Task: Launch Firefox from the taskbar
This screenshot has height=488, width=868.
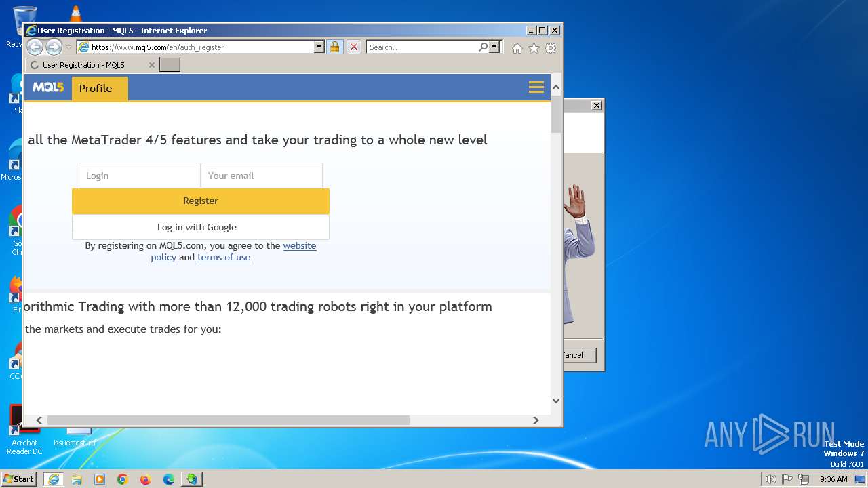Action: click(x=146, y=479)
